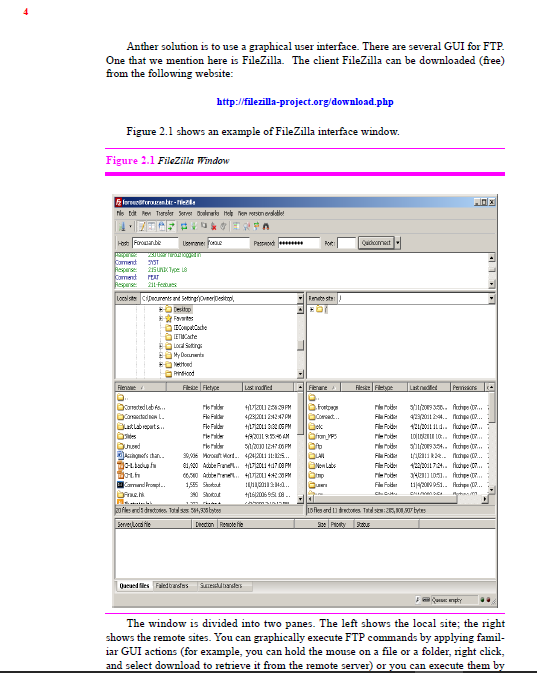
Task: Click the binoculars file search icon
Action: tap(266, 226)
